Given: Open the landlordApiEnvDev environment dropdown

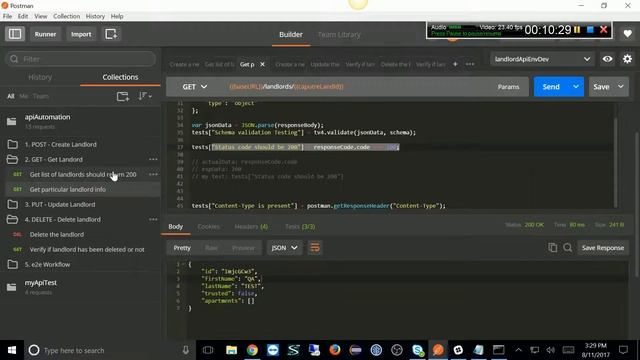Looking at the screenshot, I should coord(542,59).
